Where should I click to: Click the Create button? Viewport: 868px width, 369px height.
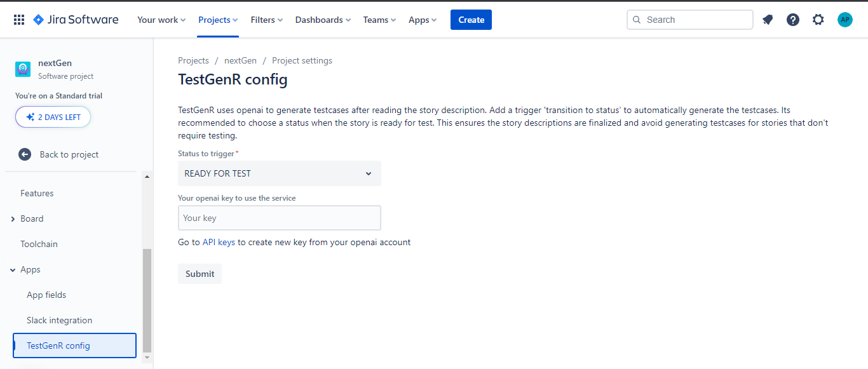pyautogui.click(x=471, y=20)
